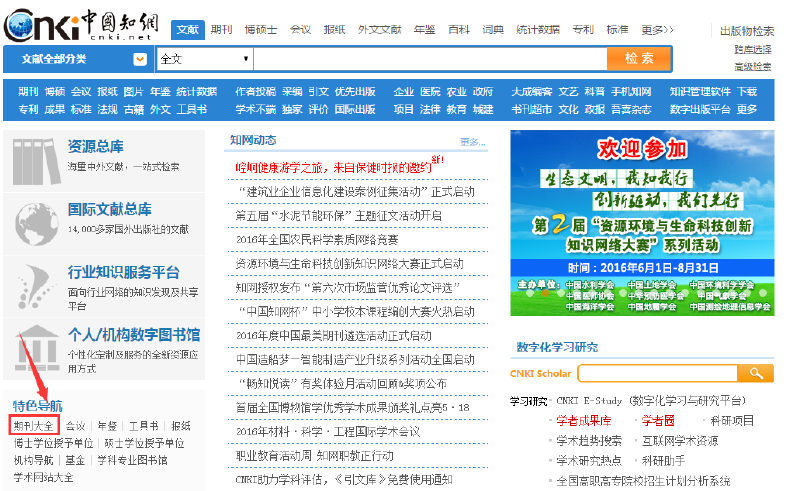Click the 欢迎参加 competition banner image
This screenshot has height=491, width=800.
coord(642,223)
